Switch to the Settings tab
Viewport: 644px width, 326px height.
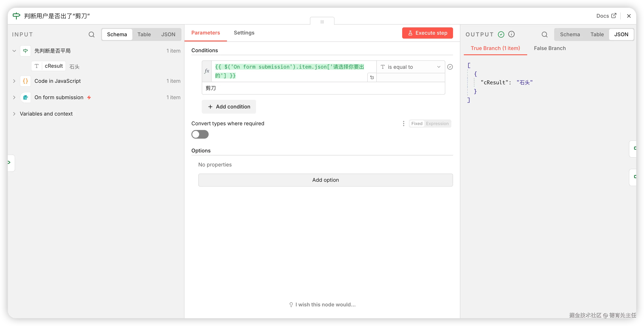click(244, 33)
